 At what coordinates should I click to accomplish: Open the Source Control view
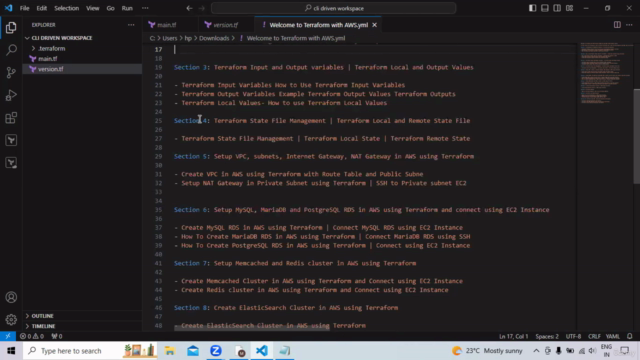(11, 73)
